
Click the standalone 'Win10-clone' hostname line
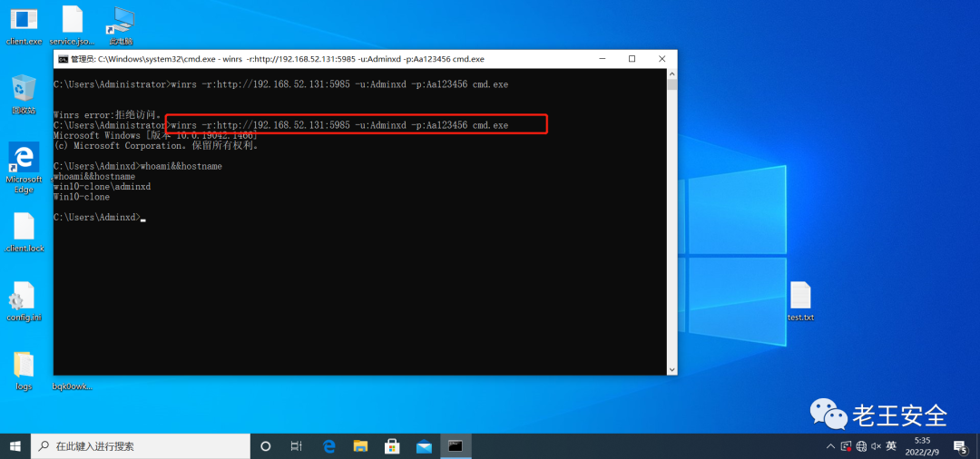point(82,197)
